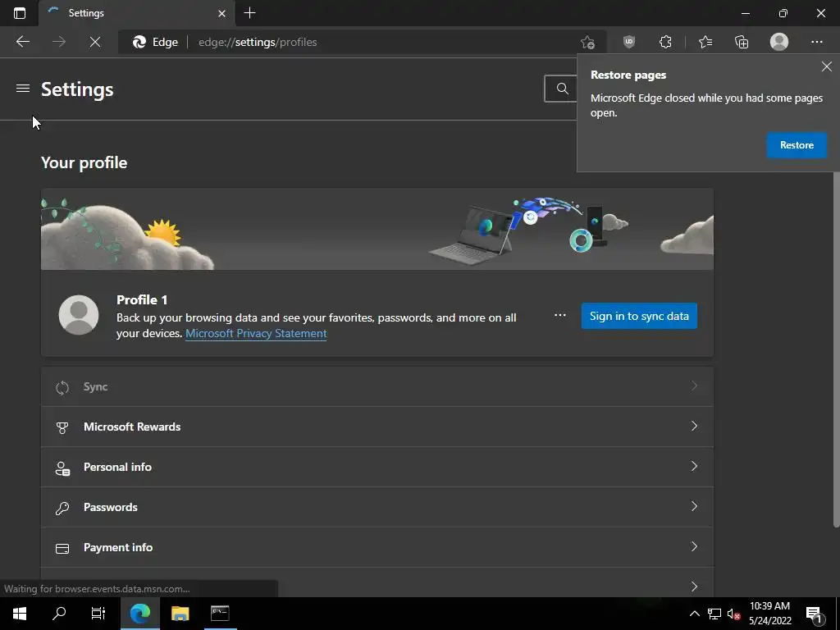Click the page vertical scrollbar
840x630 pixels.
[x=836, y=348]
